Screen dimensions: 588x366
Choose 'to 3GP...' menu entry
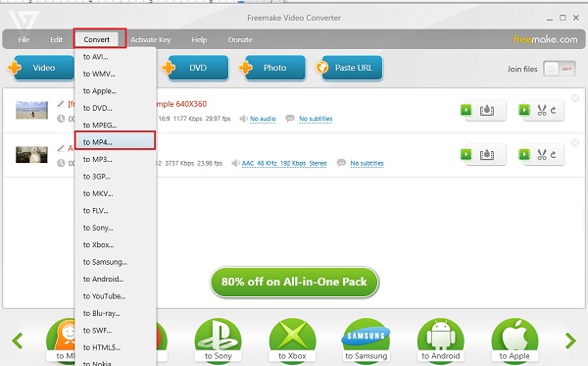click(115, 176)
